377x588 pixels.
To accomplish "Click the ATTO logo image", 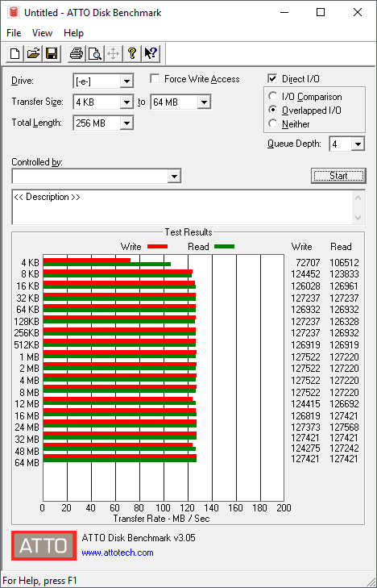I will tap(43, 545).
